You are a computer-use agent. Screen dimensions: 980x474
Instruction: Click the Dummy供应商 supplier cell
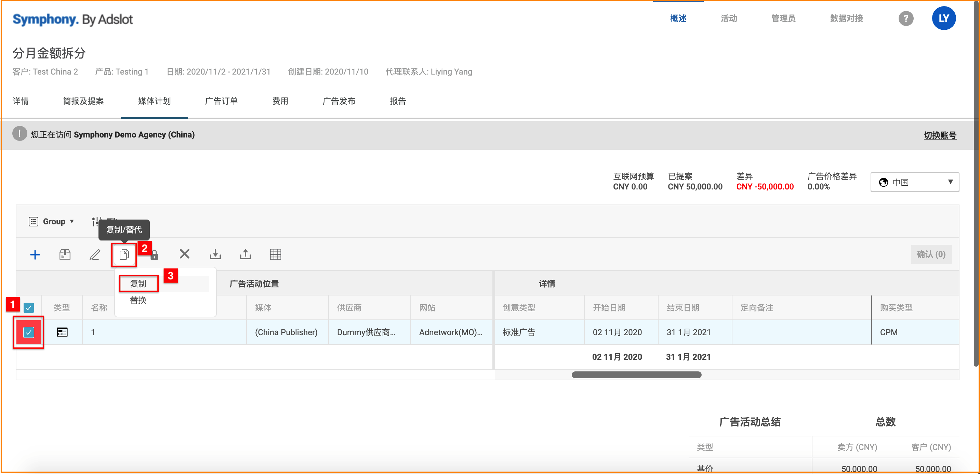(x=369, y=332)
